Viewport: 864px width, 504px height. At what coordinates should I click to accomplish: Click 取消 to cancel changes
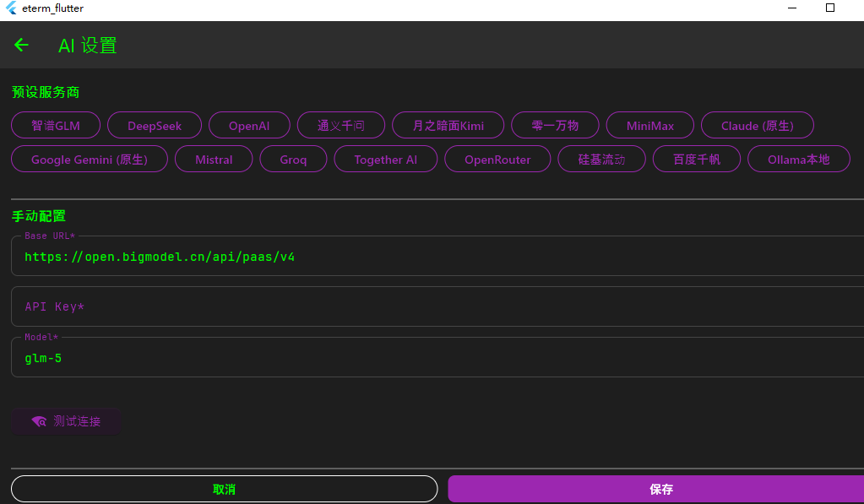click(x=224, y=489)
